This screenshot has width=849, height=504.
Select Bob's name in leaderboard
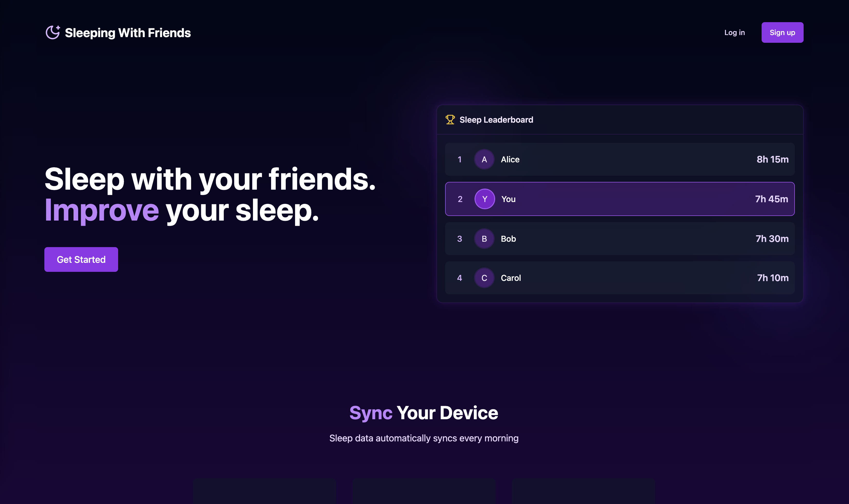coord(508,239)
